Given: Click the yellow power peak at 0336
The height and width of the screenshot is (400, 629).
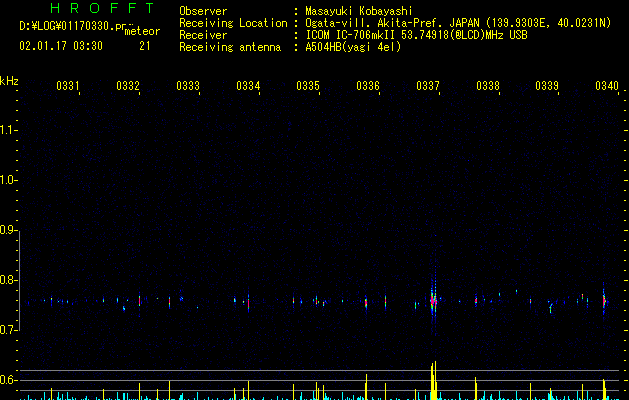Looking at the screenshot, I should coord(366,387).
